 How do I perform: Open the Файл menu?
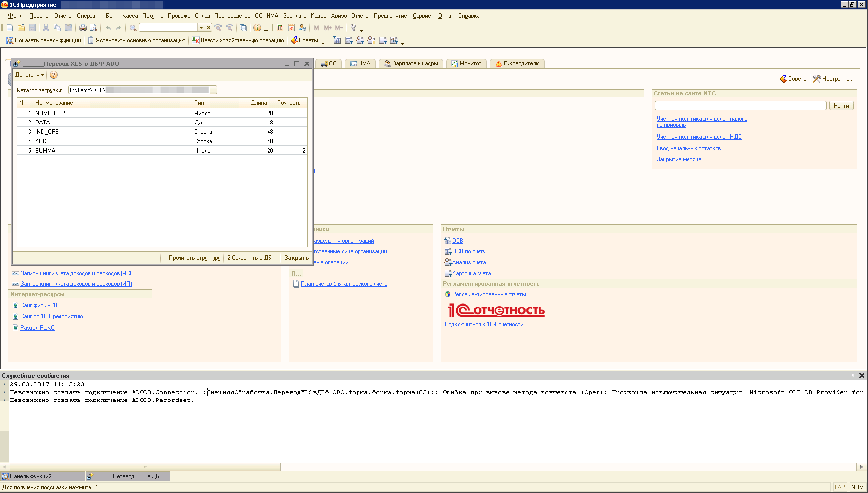click(x=15, y=16)
